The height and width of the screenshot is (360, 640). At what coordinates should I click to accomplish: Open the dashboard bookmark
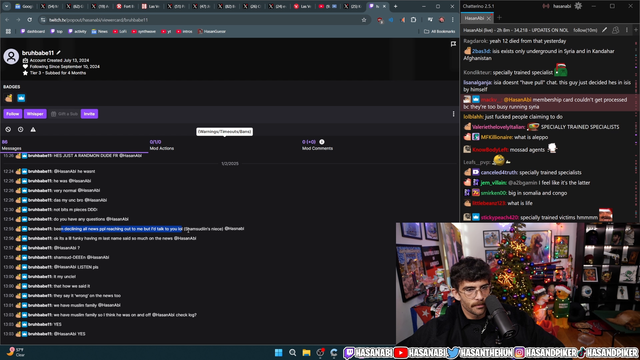pyautogui.click(x=33, y=31)
